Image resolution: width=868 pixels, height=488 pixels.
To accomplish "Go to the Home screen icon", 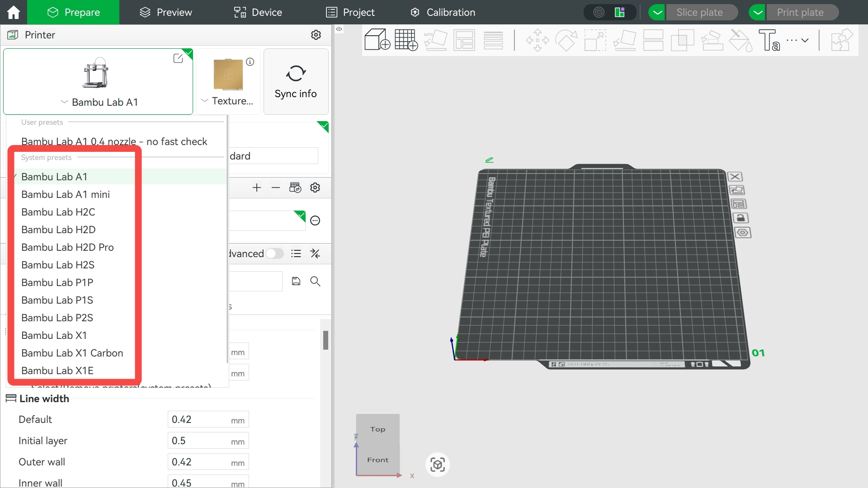I will [x=14, y=12].
